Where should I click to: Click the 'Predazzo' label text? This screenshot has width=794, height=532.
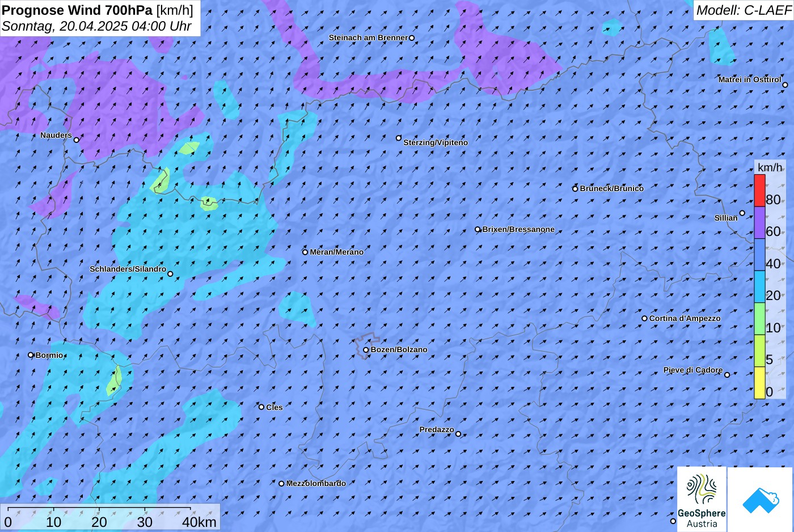(x=437, y=429)
